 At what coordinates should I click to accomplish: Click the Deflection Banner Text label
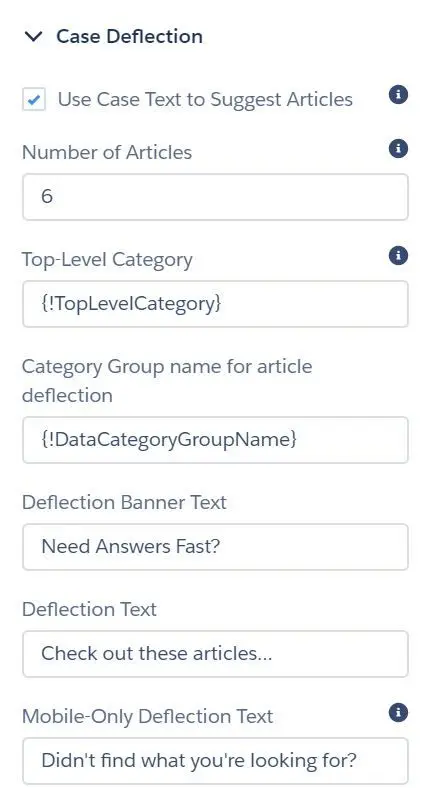[124, 502]
